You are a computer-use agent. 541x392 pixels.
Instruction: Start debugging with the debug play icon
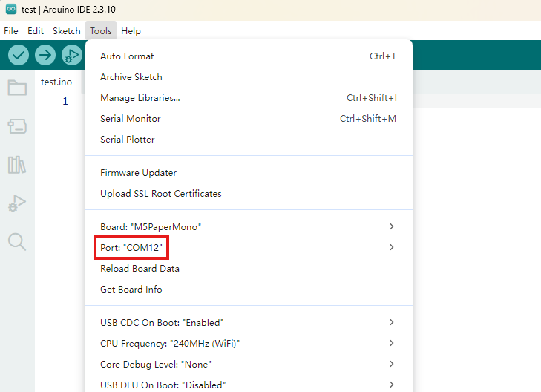pos(72,55)
